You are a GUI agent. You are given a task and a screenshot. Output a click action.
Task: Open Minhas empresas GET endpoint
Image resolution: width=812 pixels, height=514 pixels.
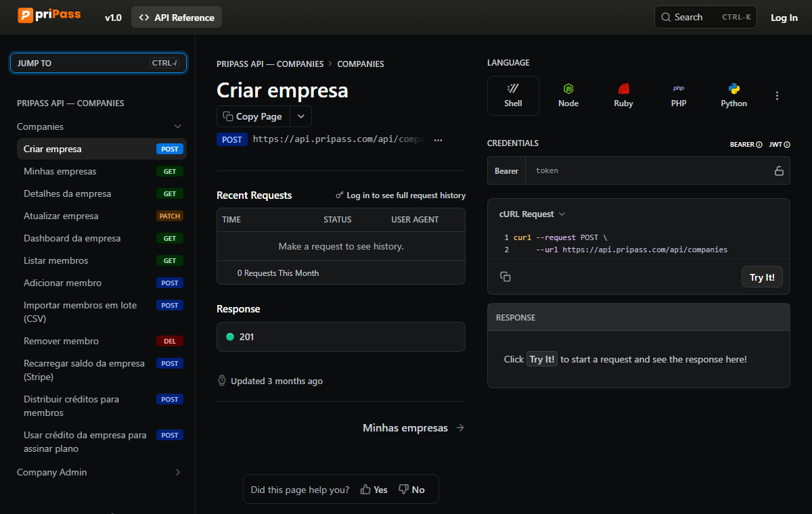pyautogui.click(x=101, y=171)
